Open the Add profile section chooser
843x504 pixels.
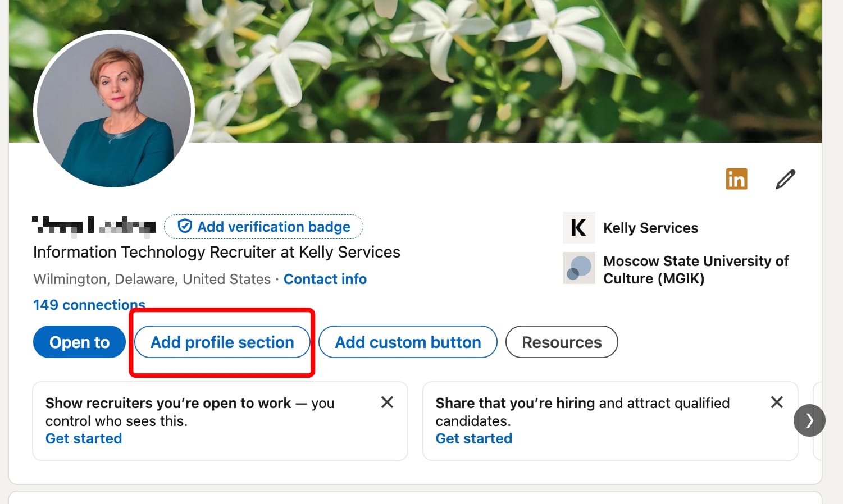pyautogui.click(x=221, y=342)
